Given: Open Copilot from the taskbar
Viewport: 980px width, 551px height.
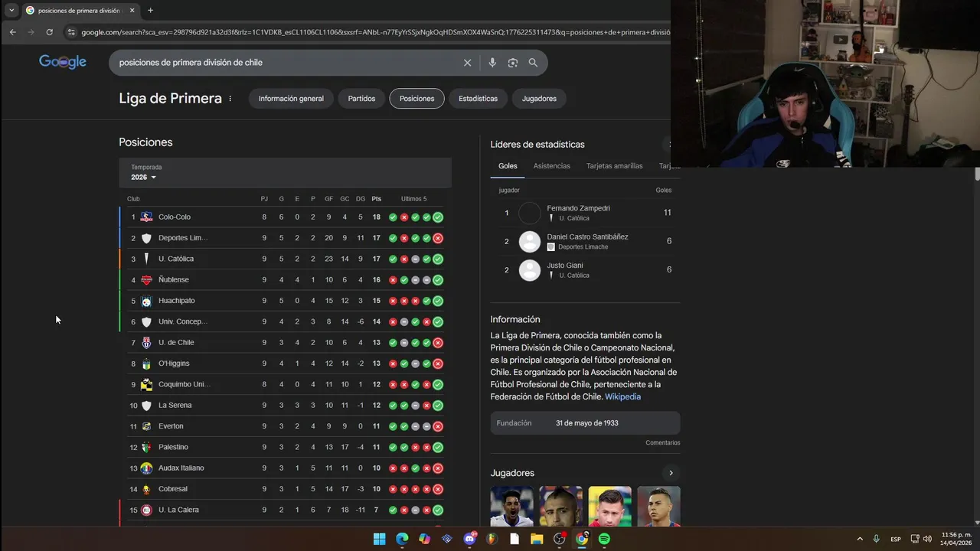Looking at the screenshot, I should coord(424,539).
